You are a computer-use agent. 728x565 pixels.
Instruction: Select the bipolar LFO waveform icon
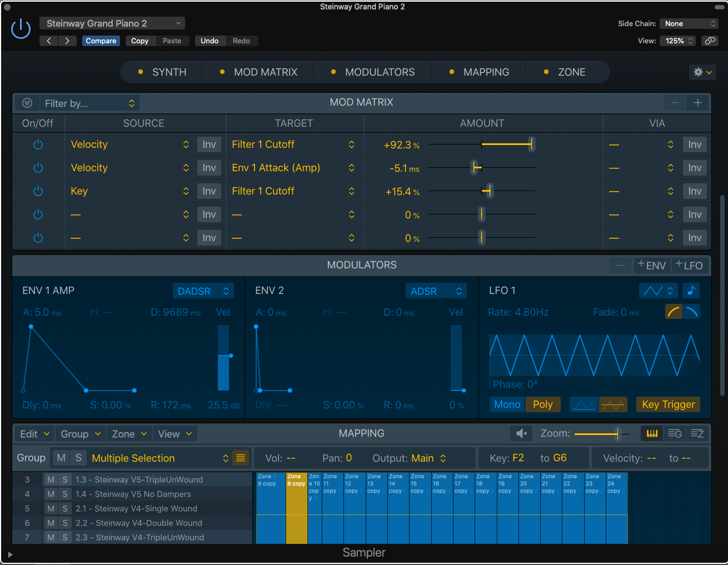[x=613, y=404]
